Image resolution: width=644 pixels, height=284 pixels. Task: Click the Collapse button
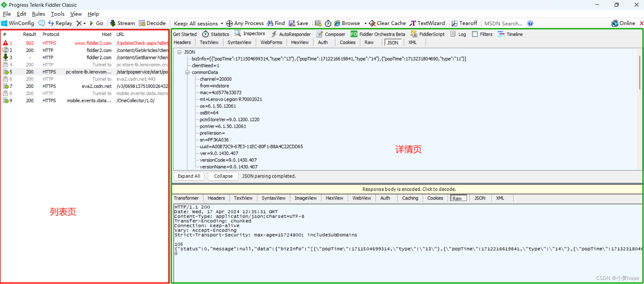223,176
